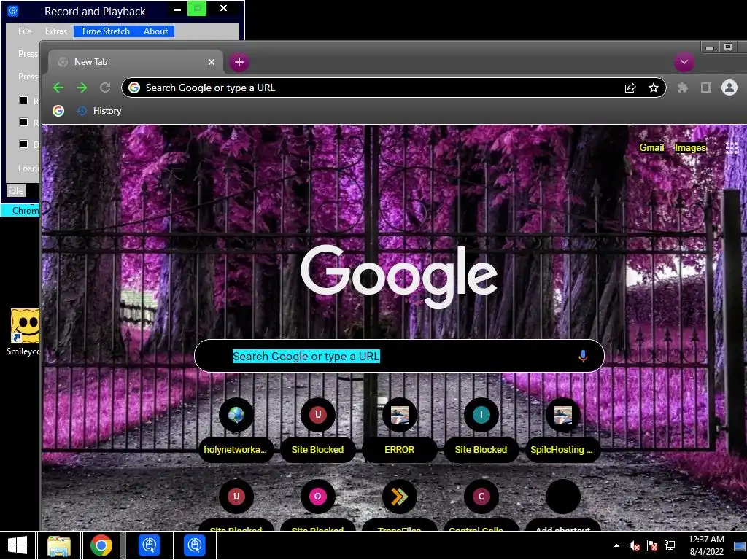
Task: Open the first Record and Playback taskbar icon
Action: (x=149, y=545)
